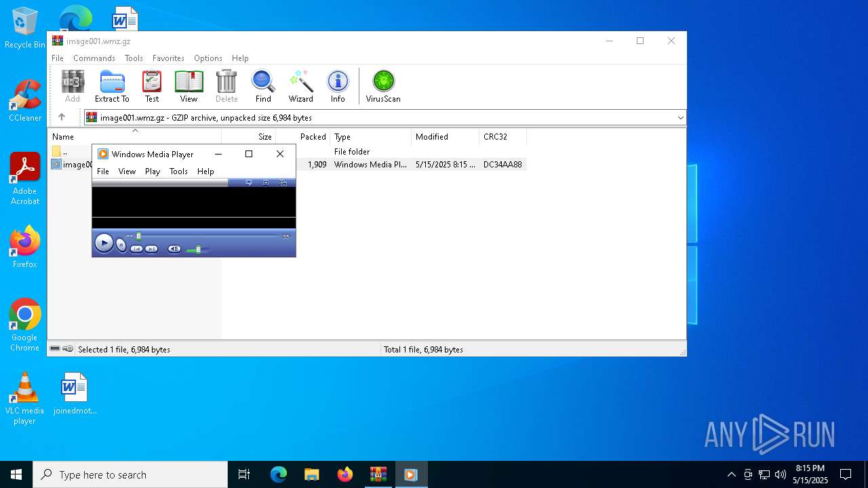Show archive Info
This screenshot has width=868, height=488.
(338, 86)
